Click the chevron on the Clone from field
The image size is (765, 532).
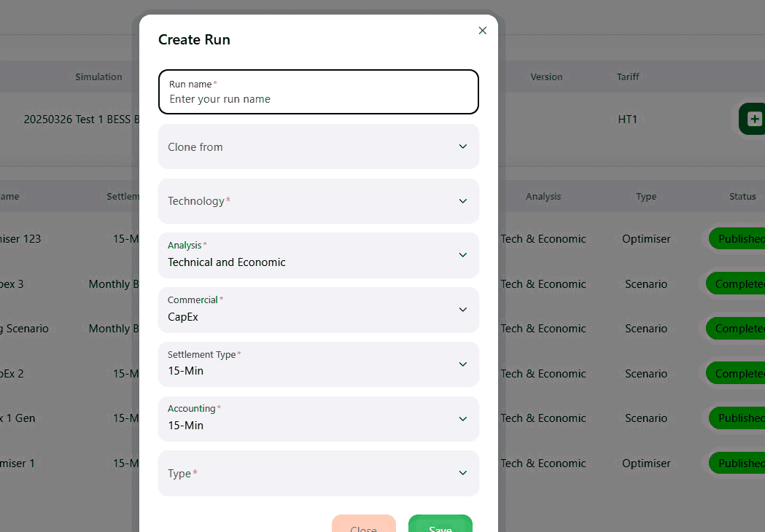click(x=462, y=146)
